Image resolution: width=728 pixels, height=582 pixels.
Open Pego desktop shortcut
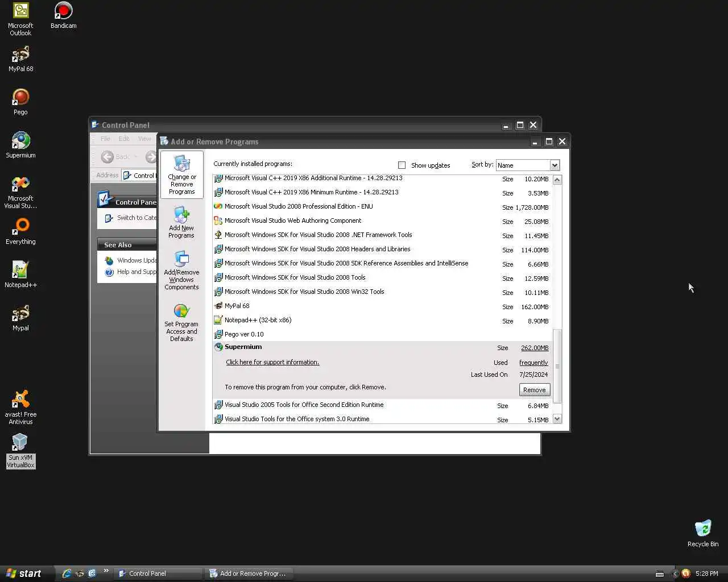pos(20,102)
